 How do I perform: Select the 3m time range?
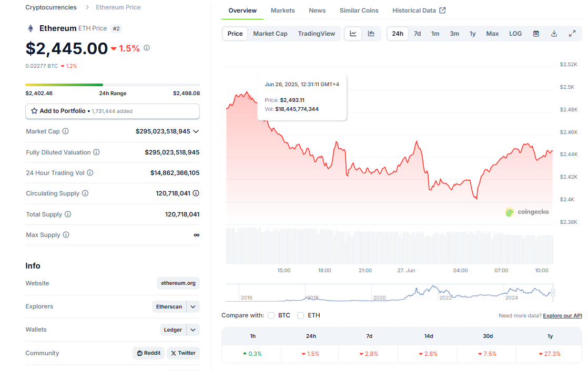pos(454,34)
